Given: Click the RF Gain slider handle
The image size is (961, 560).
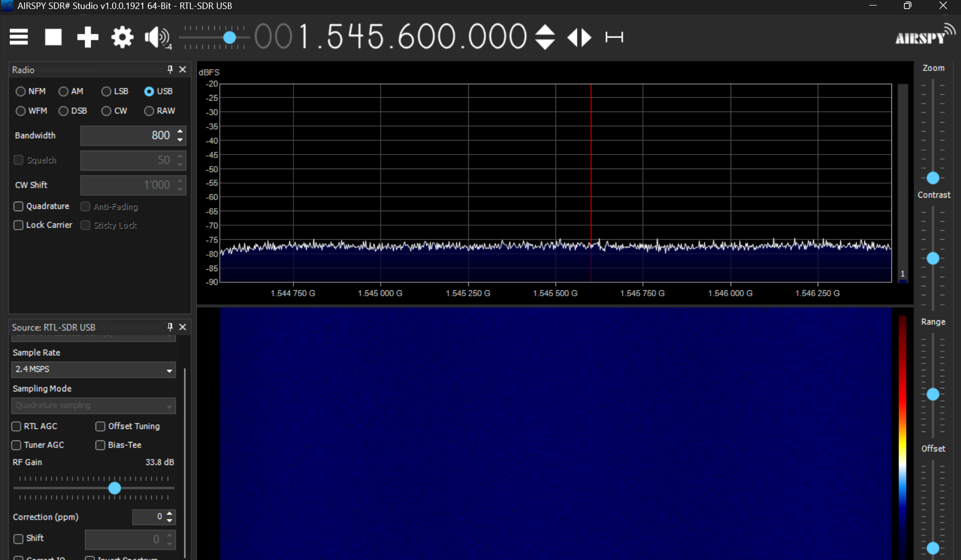Looking at the screenshot, I should coord(114,488).
